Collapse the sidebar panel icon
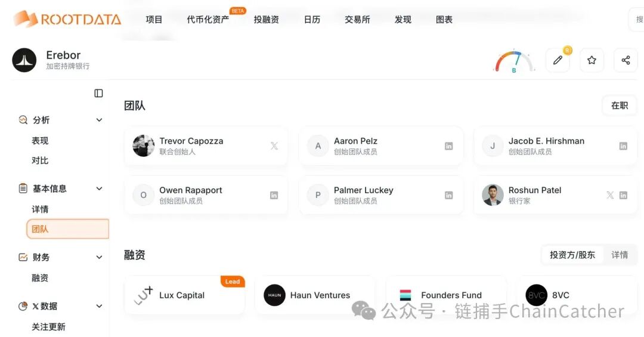 coord(98,93)
